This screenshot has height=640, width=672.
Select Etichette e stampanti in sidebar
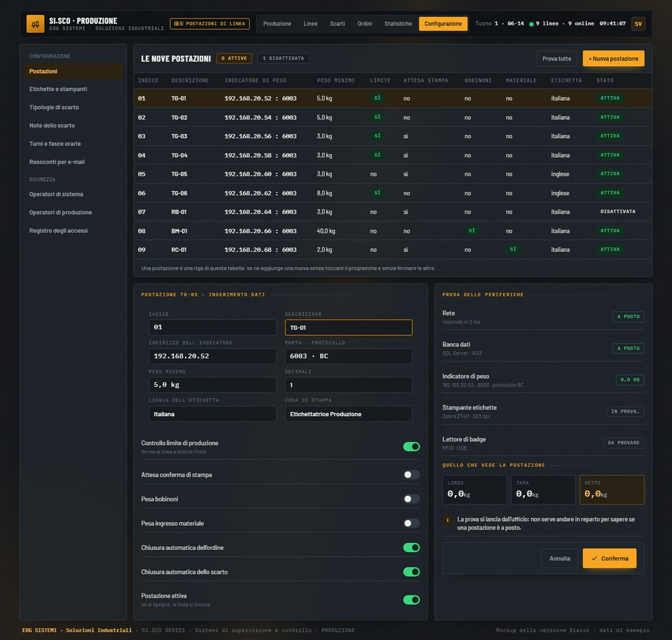pyautogui.click(x=58, y=89)
